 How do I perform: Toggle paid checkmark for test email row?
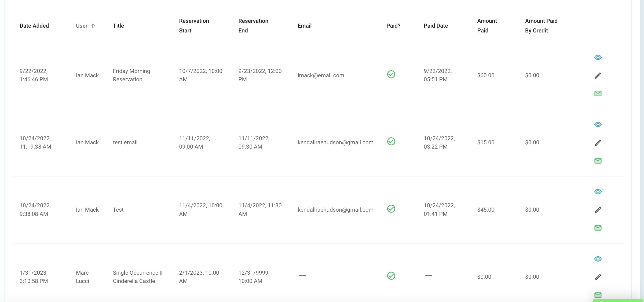tap(391, 141)
